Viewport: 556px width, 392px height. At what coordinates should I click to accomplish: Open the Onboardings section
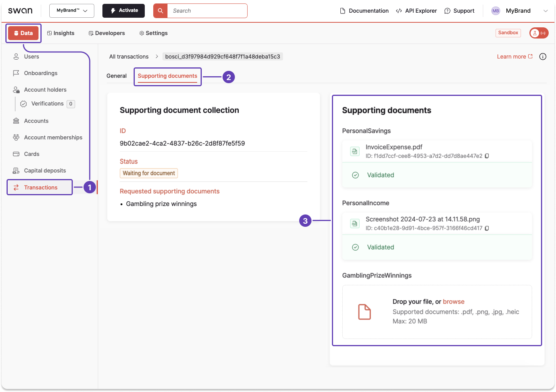point(40,73)
